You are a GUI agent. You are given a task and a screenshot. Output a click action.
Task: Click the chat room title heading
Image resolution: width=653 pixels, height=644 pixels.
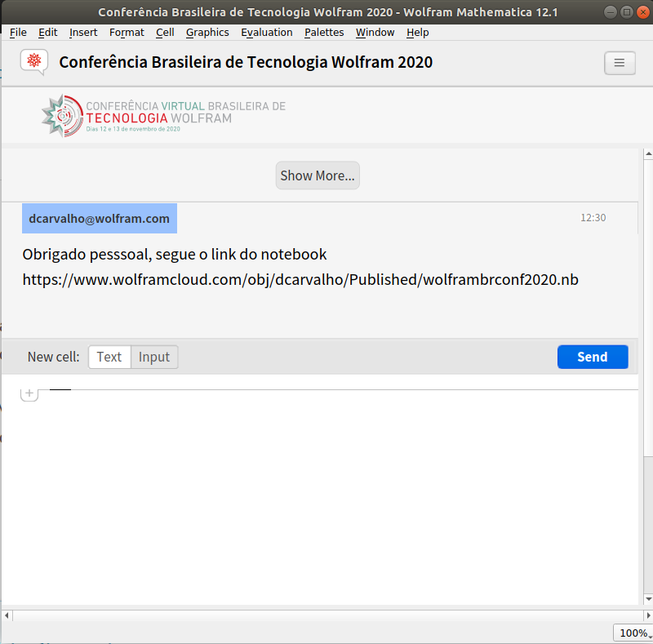coord(246,62)
